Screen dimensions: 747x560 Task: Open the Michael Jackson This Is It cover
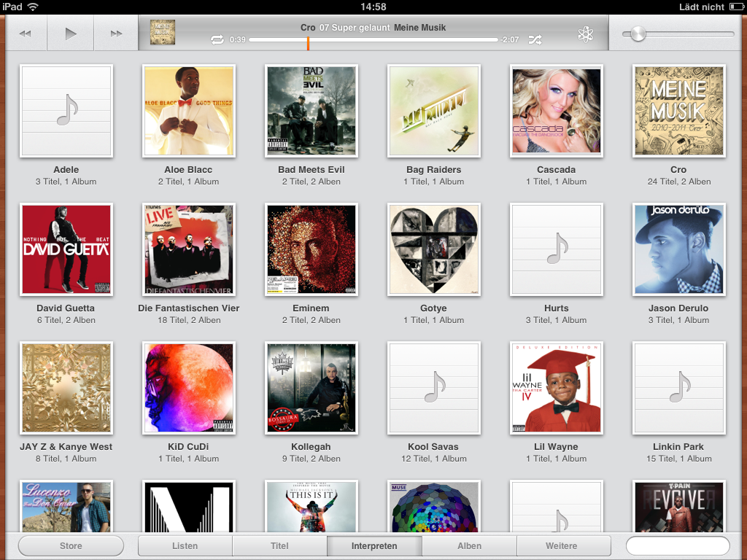click(311, 506)
